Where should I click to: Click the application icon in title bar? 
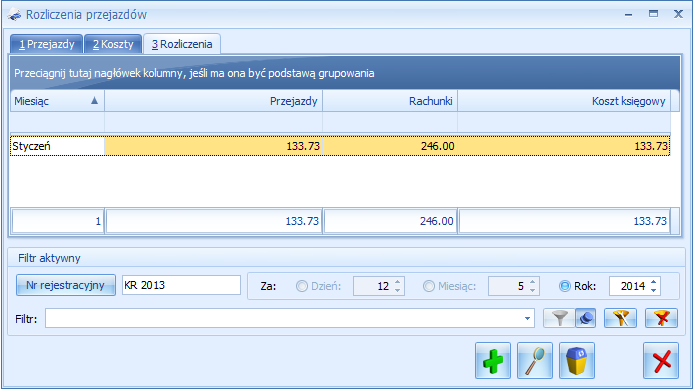coord(15,15)
